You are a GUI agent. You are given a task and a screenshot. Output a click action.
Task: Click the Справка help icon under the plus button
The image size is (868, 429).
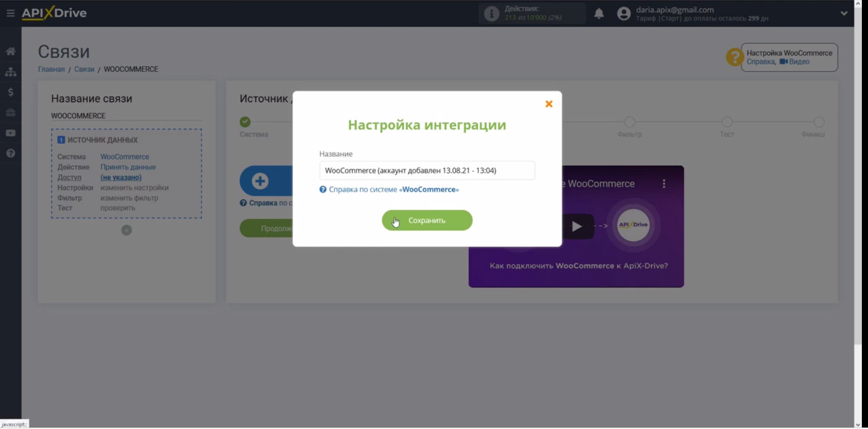(243, 203)
